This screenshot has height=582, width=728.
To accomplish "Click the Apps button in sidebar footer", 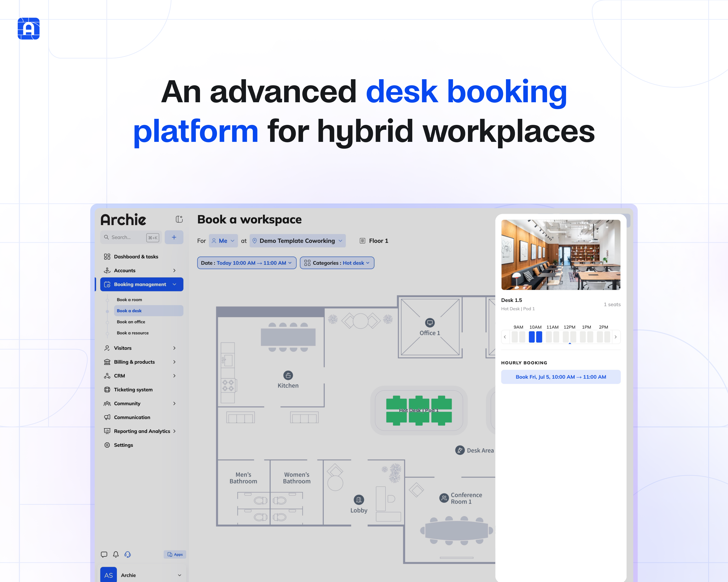I will [x=175, y=554].
